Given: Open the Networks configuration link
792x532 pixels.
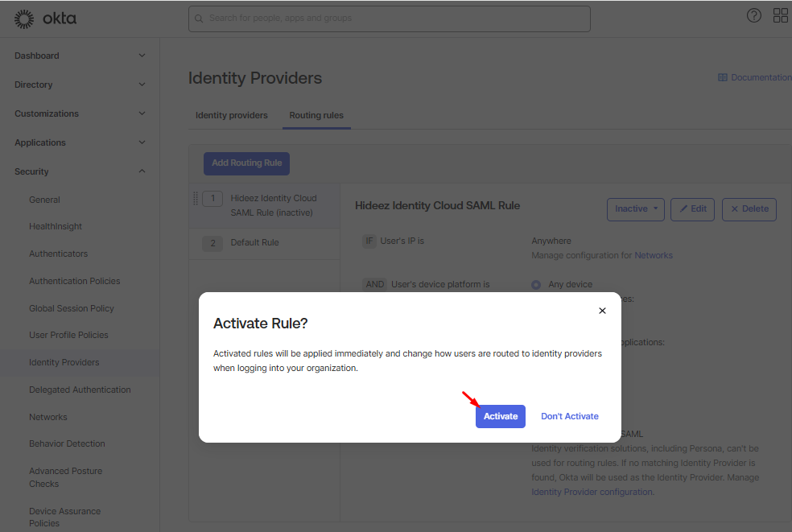Looking at the screenshot, I should [654, 255].
